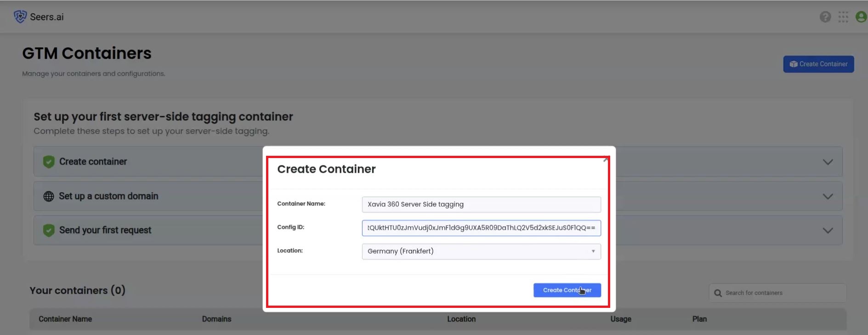The height and width of the screenshot is (335, 868).
Task: Submit the dialog's Create Container button
Action: tap(567, 290)
